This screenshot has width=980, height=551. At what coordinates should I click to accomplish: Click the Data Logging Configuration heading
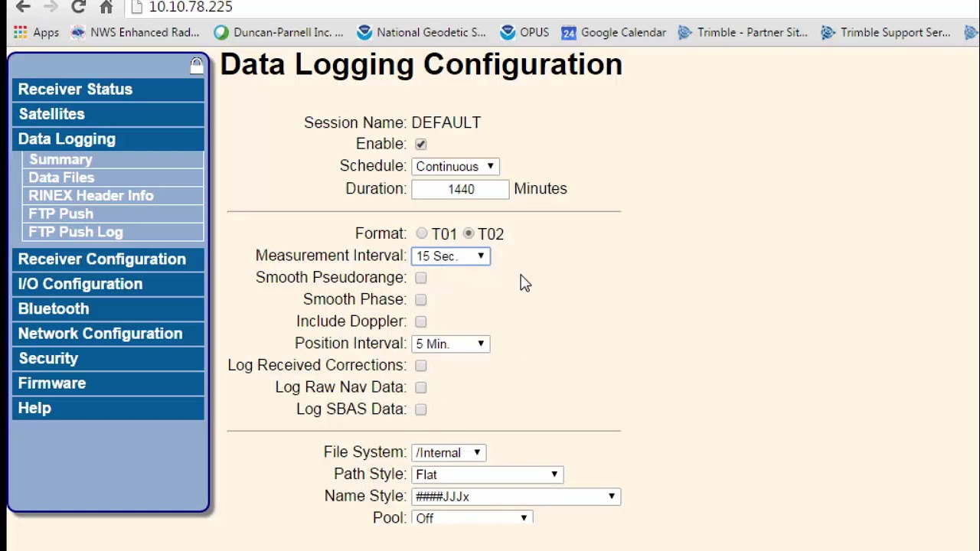click(421, 64)
